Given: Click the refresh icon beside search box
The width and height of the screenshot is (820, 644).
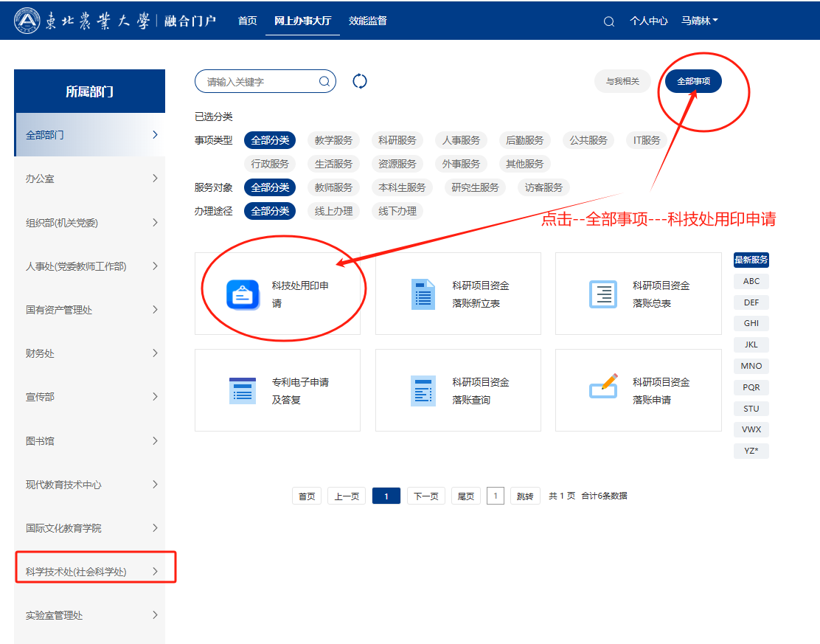Looking at the screenshot, I should point(360,81).
